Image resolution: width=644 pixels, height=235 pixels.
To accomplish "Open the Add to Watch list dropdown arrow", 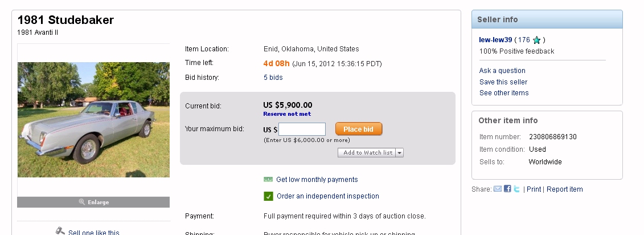I will [400, 153].
